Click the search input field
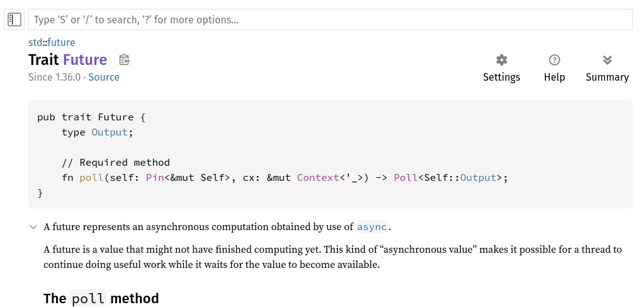This screenshot has width=644, height=307. [330, 20]
